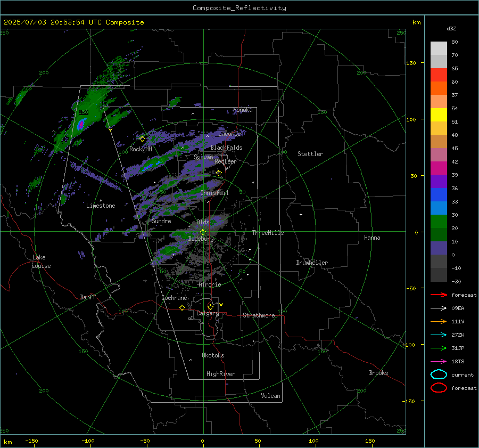Click the -150 tick on the bottom axis
479x448 pixels.
31,441
